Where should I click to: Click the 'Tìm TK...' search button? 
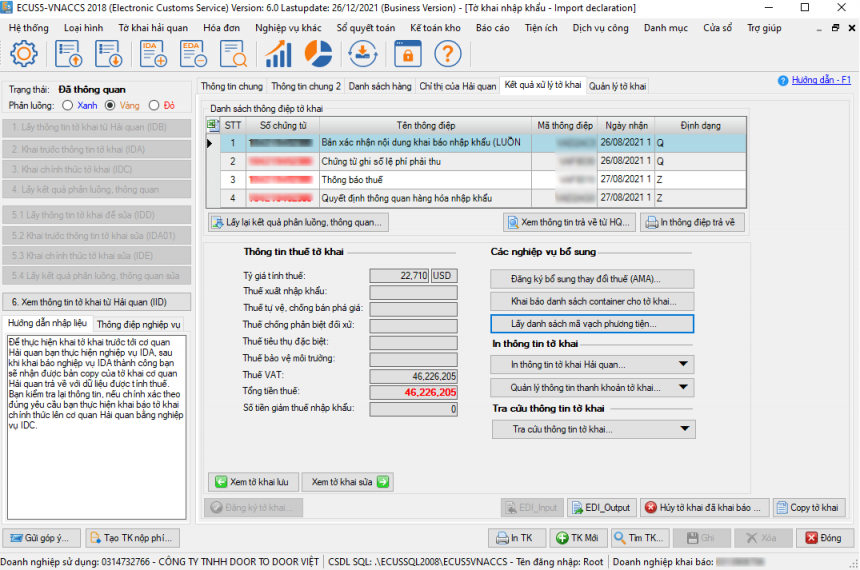pyautogui.click(x=640, y=538)
